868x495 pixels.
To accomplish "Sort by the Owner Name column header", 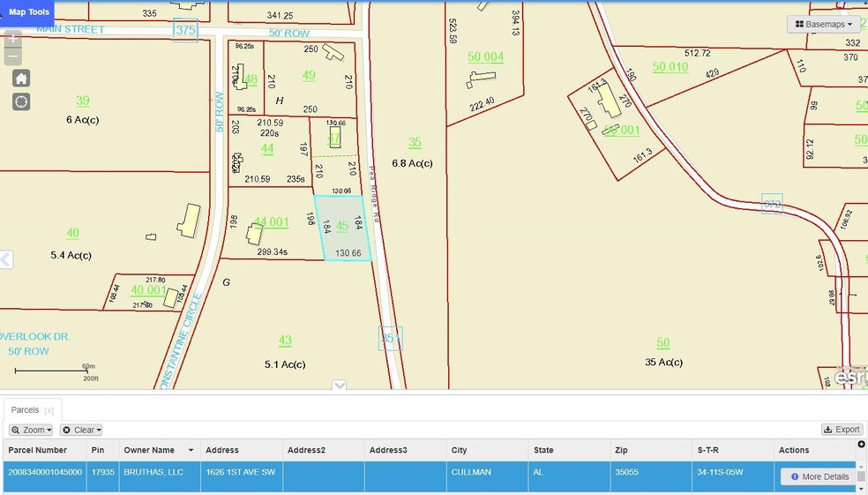I will (149, 450).
